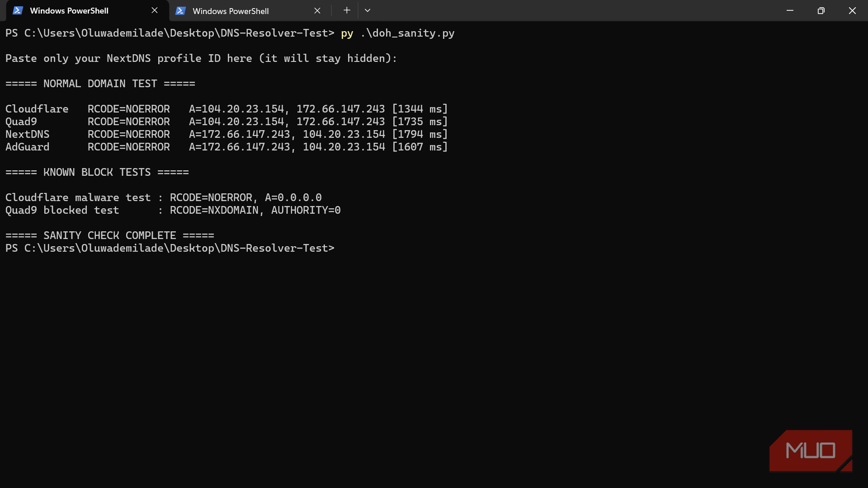
Task: Close the Windows Terminal window
Action: 852,10
